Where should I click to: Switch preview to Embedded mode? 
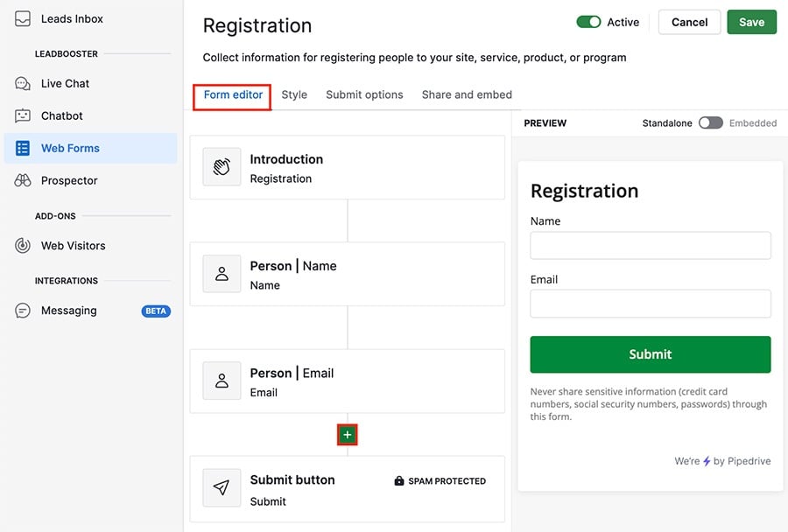[753, 123]
